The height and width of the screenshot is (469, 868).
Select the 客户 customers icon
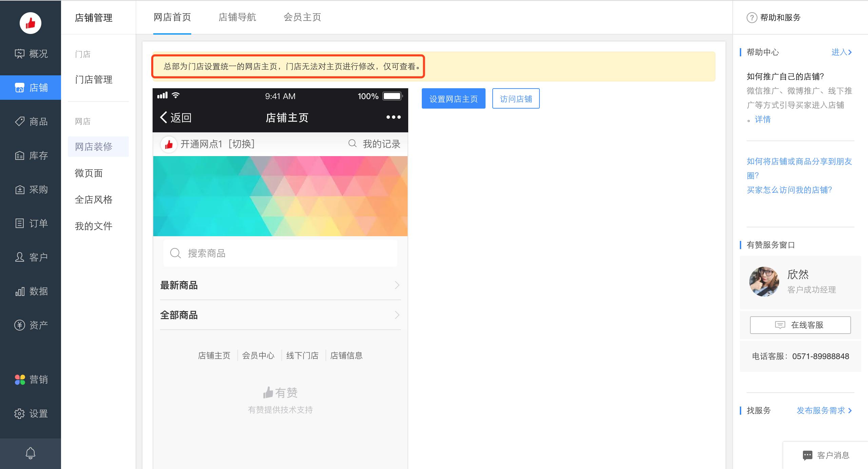pyautogui.click(x=31, y=257)
